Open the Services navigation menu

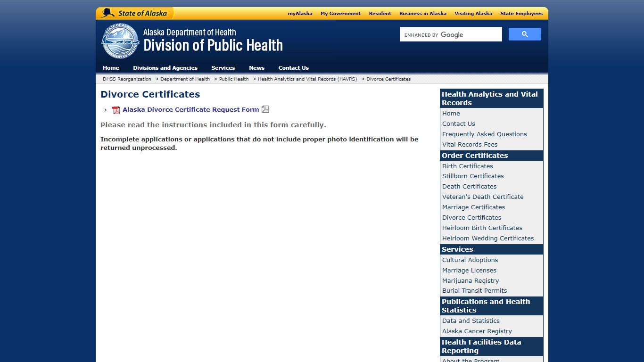223,68
